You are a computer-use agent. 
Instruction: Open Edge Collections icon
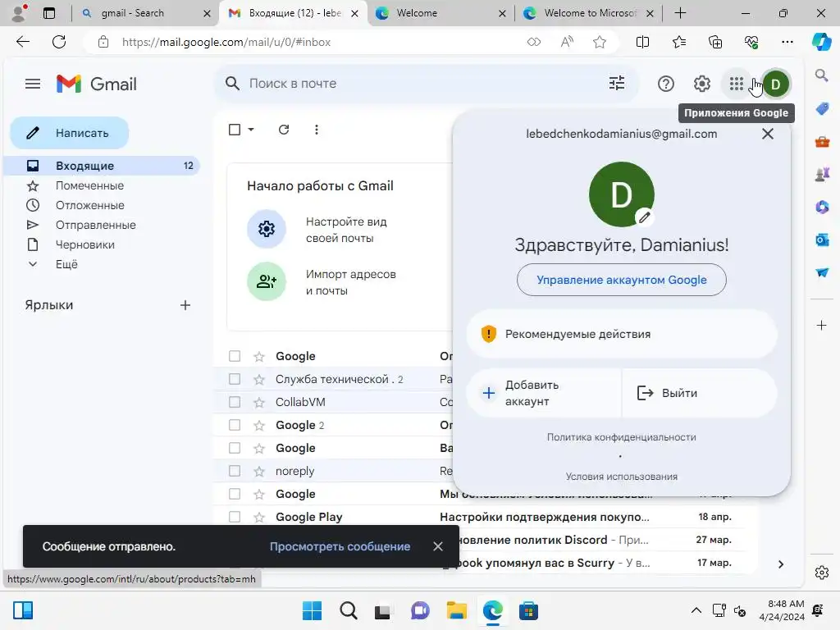click(715, 42)
